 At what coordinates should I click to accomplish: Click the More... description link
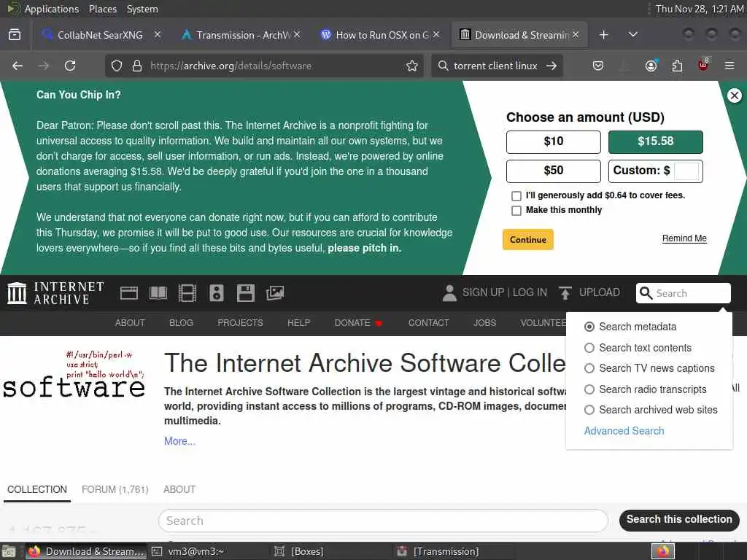pos(179,441)
